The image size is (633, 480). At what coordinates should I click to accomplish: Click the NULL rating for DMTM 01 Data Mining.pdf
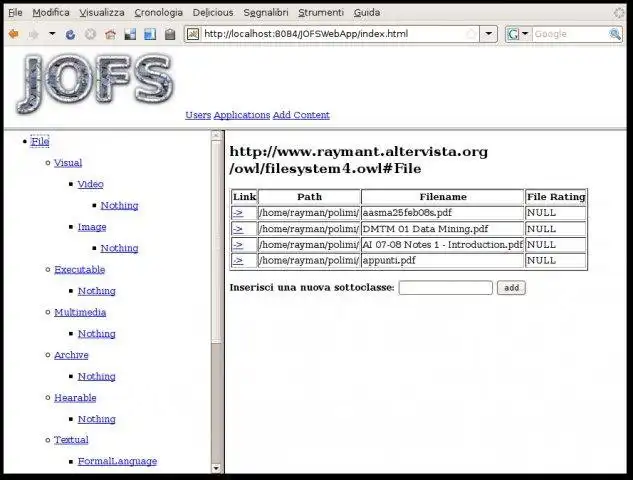[x=556, y=229]
